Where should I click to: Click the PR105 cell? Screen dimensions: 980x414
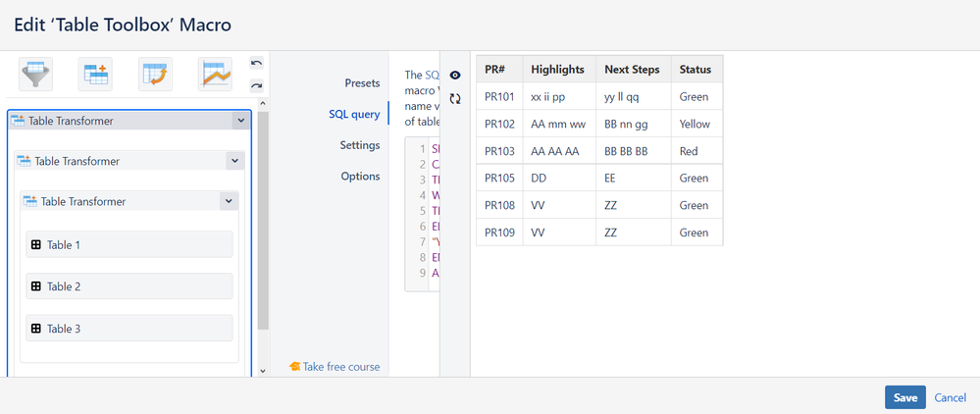(499, 179)
